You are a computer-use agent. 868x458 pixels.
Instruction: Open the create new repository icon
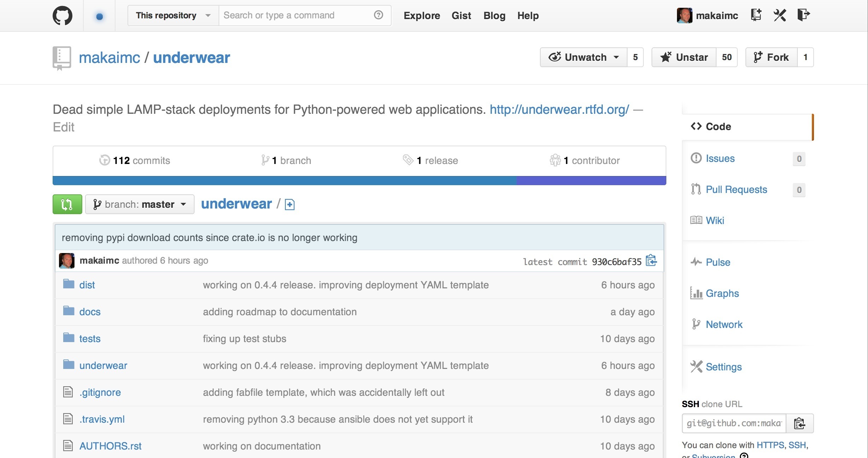tap(756, 15)
